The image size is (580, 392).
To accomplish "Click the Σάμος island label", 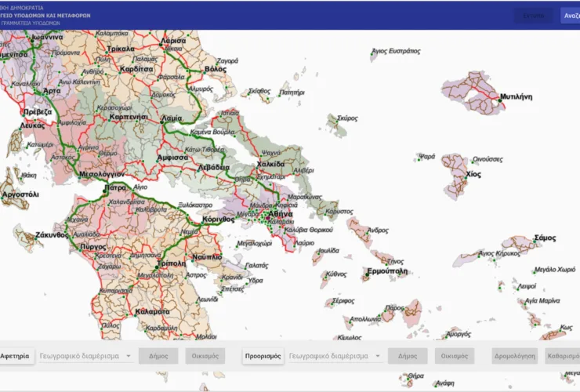I will (x=545, y=238).
